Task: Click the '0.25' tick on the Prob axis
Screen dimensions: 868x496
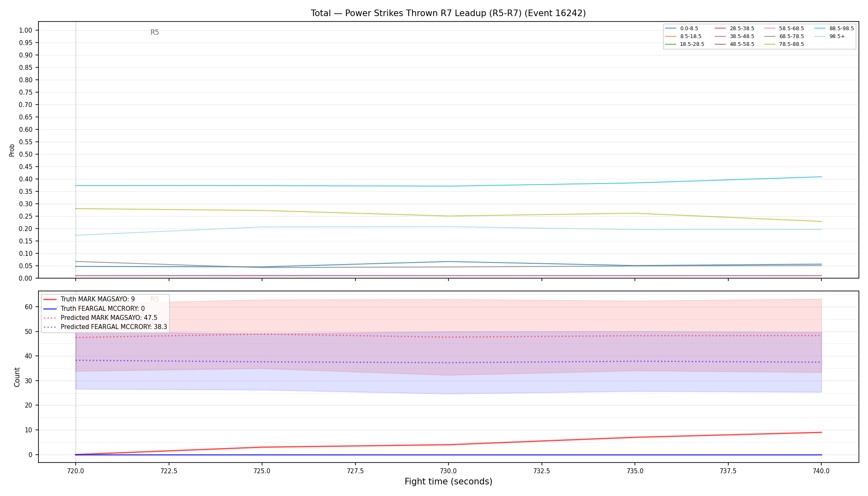Action: point(26,217)
